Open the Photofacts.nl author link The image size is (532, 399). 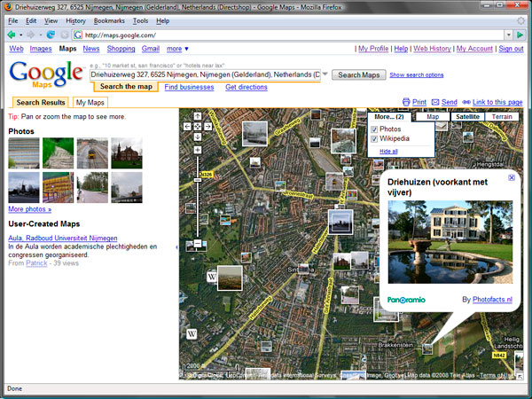point(492,300)
